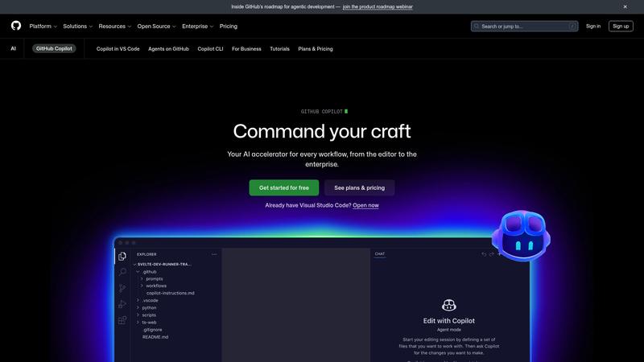The width and height of the screenshot is (644, 362).
Task: Select the Explorer files icon in editor sidebar
Action: point(122,257)
